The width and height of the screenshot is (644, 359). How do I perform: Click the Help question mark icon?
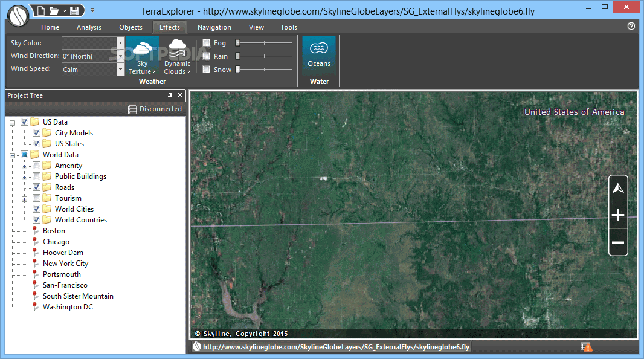[631, 26]
